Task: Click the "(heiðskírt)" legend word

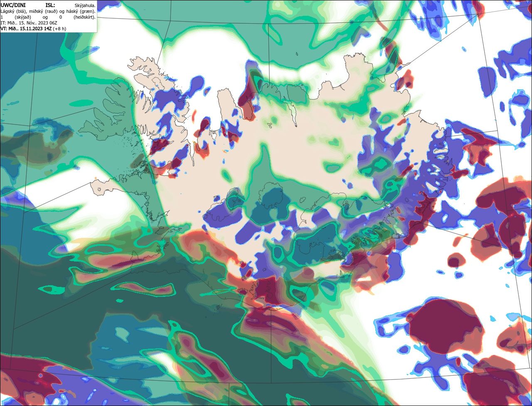Action: pyautogui.click(x=84, y=17)
